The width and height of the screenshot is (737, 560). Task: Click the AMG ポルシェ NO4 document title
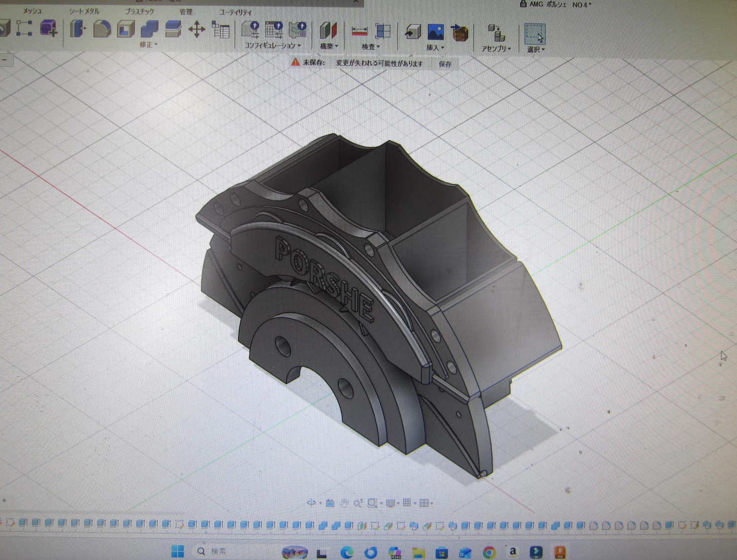560,4
